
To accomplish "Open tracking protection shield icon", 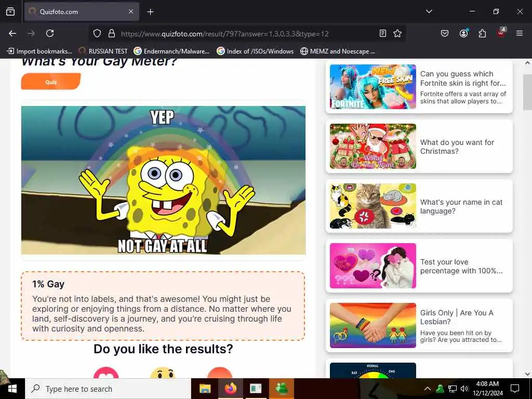I will [x=97, y=33].
